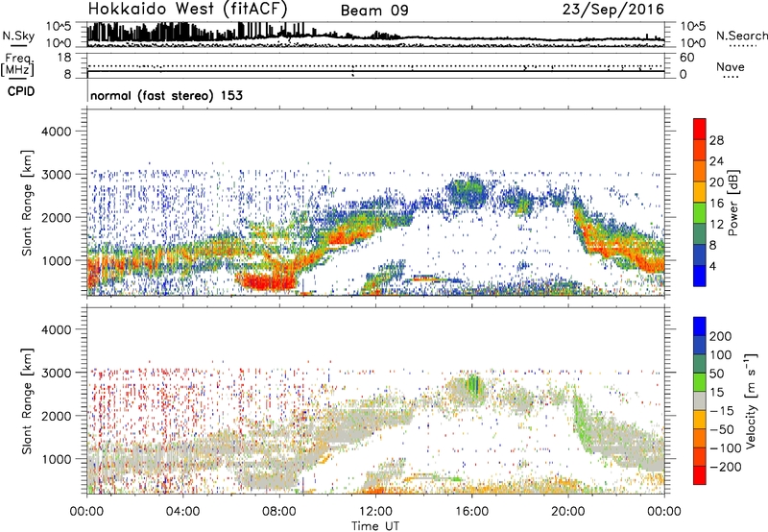Click the 'N.Search' legend label

coord(741,36)
